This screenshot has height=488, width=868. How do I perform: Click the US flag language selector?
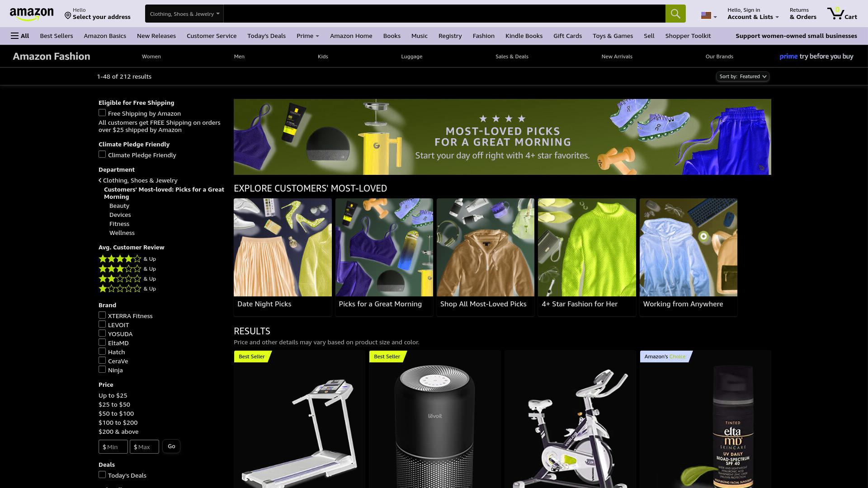tap(708, 15)
